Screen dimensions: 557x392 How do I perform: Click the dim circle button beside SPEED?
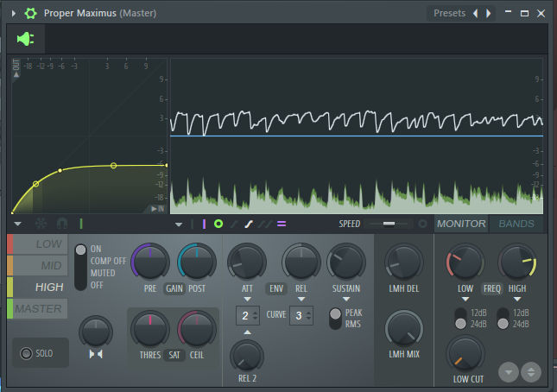point(422,224)
